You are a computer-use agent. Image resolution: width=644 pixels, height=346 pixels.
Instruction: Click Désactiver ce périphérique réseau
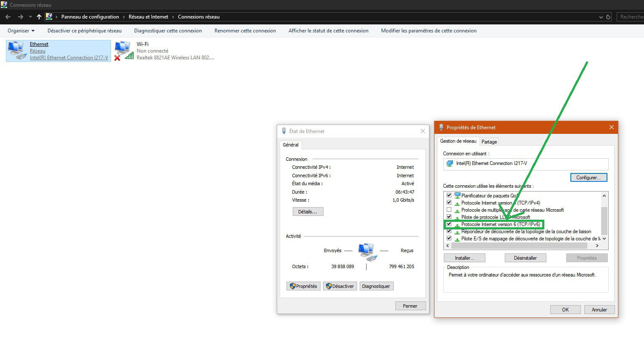(x=84, y=31)
